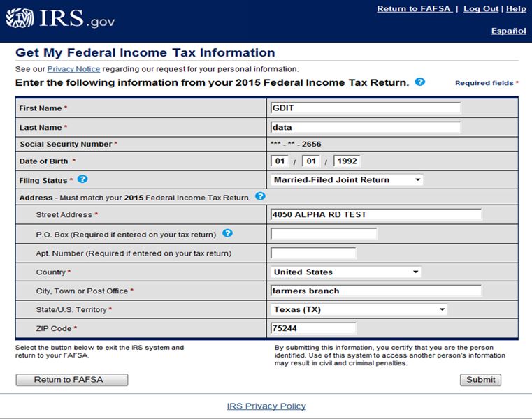Open the Privacy Notice link
The image size is (532, 419).
(x=73, y=69)
